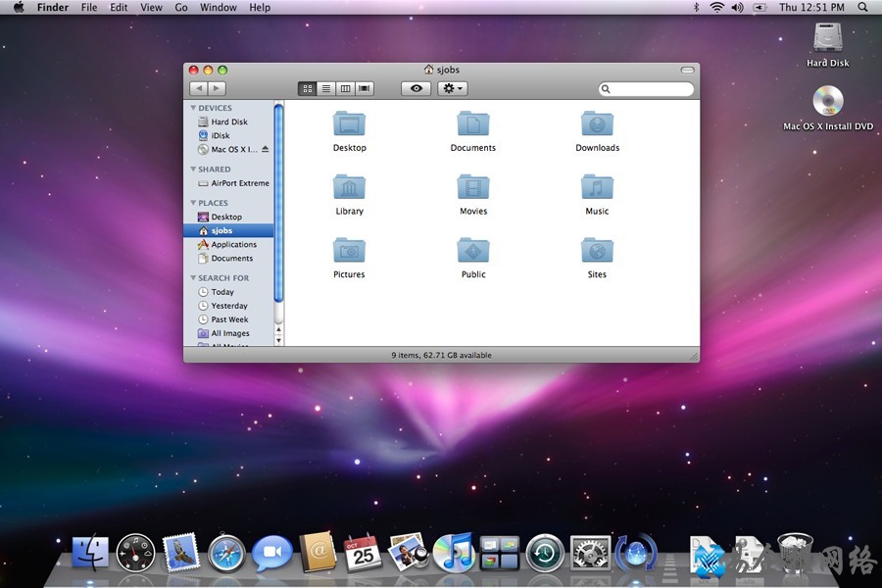The image size is (882, 588).
Task: Switch to icon view
Action: click(307, 88)
